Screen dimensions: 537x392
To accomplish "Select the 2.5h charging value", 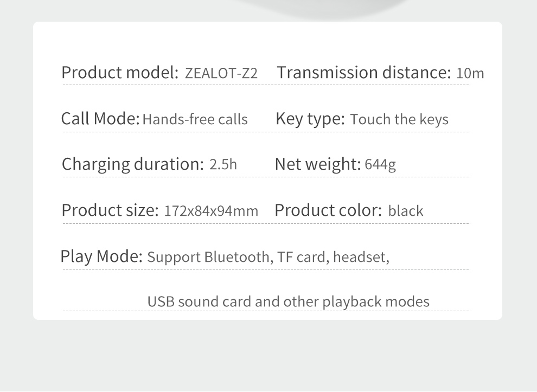I will coord(223,164).
